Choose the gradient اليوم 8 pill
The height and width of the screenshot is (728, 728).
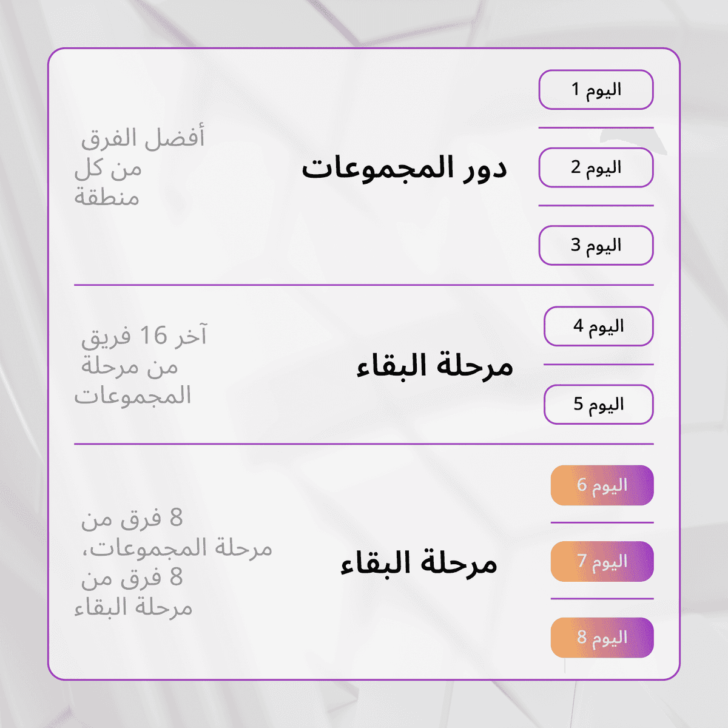click(602, 638)
